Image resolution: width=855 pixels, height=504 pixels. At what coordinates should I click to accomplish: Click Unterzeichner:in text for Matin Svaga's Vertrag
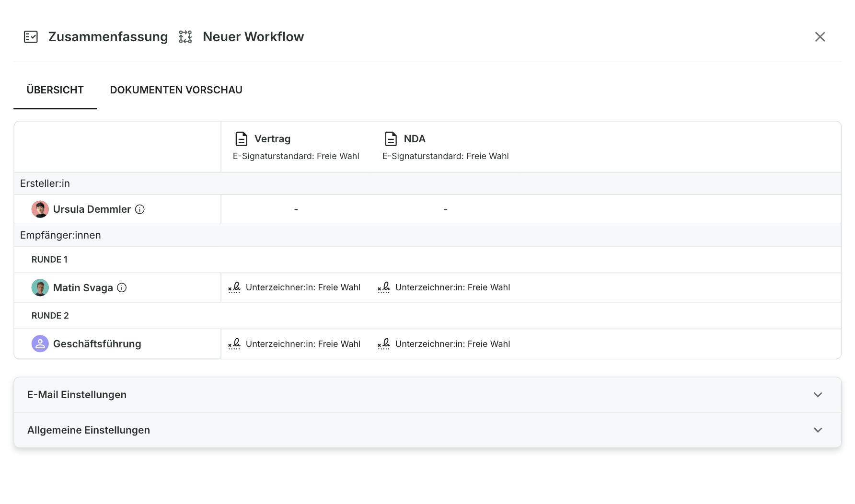[303, 287]
